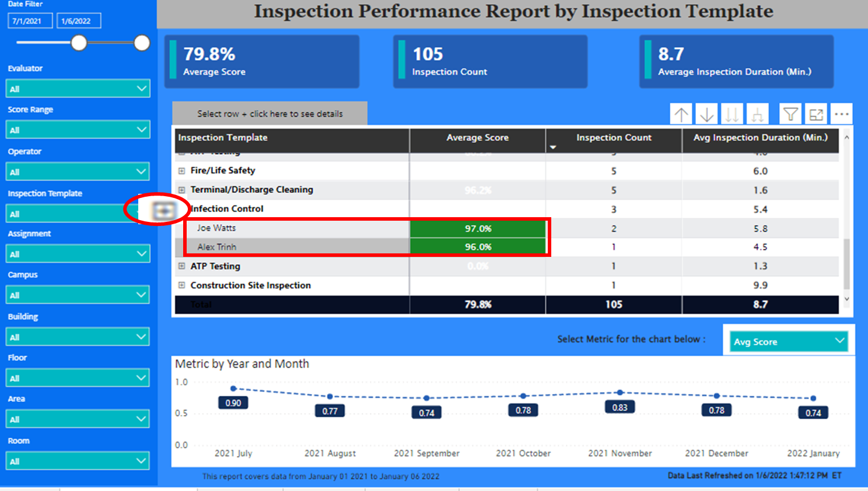Click the go to next level icon
Image resolution: width=868 pixels, height=491 pixels.
click(x=732, y=114)
